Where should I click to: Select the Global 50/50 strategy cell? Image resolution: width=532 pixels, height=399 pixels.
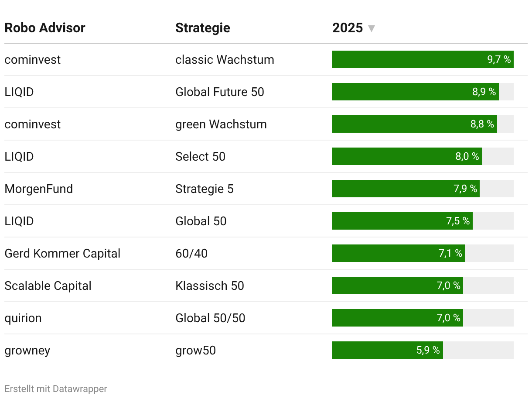pos(210,318)
